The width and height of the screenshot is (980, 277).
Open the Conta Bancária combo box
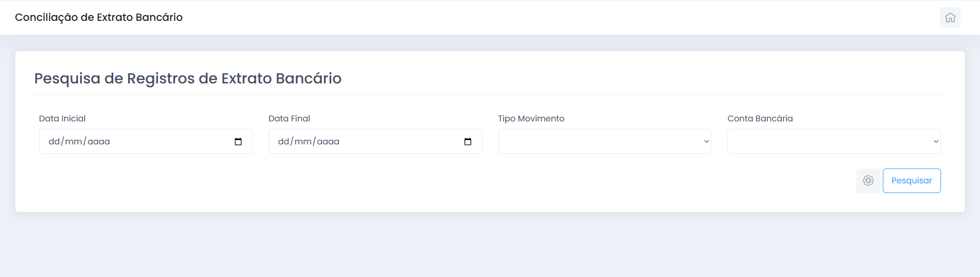[x=834, y=142]
